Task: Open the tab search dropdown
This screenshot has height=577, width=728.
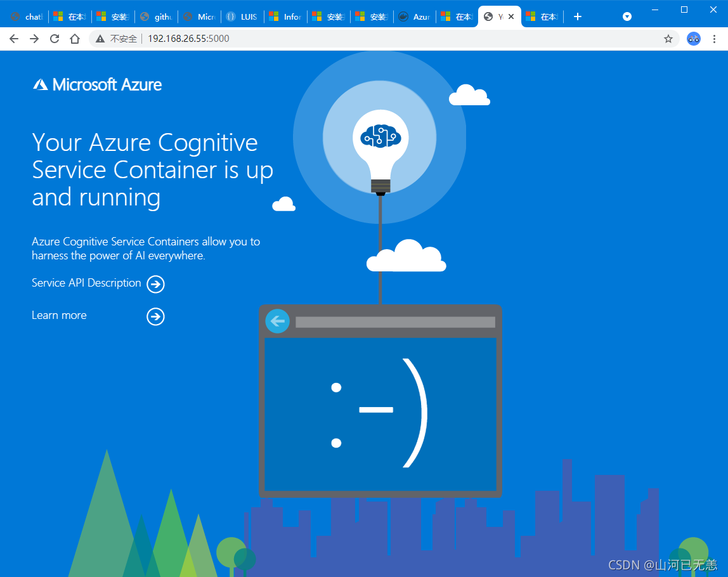Action: 627,16
